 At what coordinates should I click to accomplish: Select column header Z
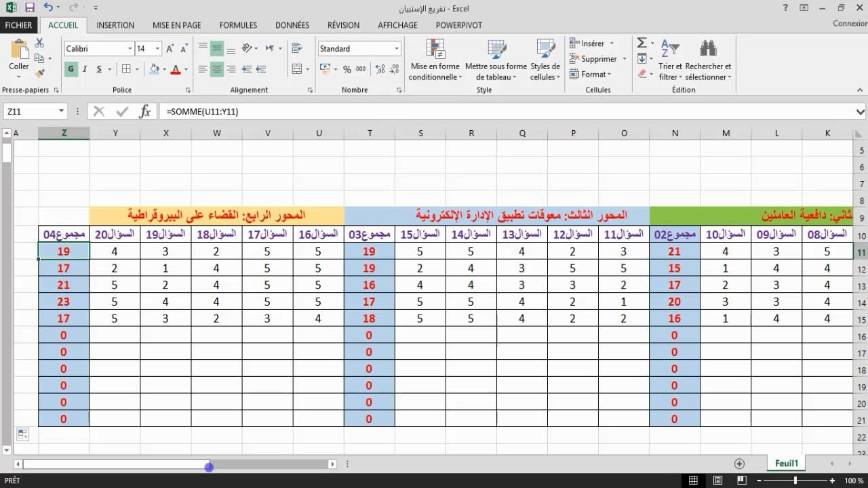[64, 134]
